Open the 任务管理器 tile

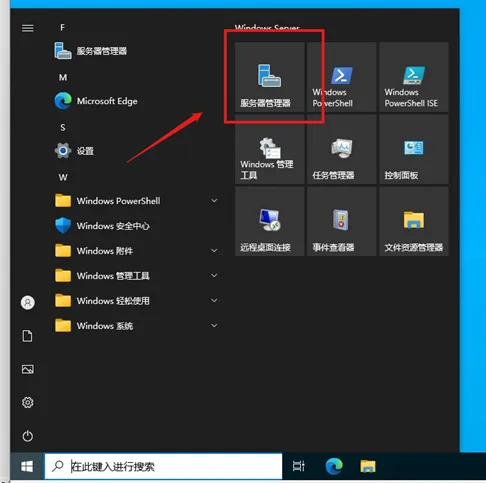click(342, 149)
